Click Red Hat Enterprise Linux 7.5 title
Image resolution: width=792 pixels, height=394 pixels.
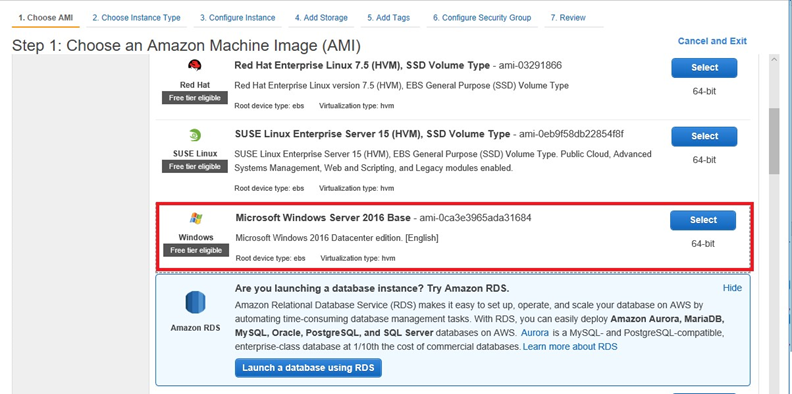click(362, 66)
